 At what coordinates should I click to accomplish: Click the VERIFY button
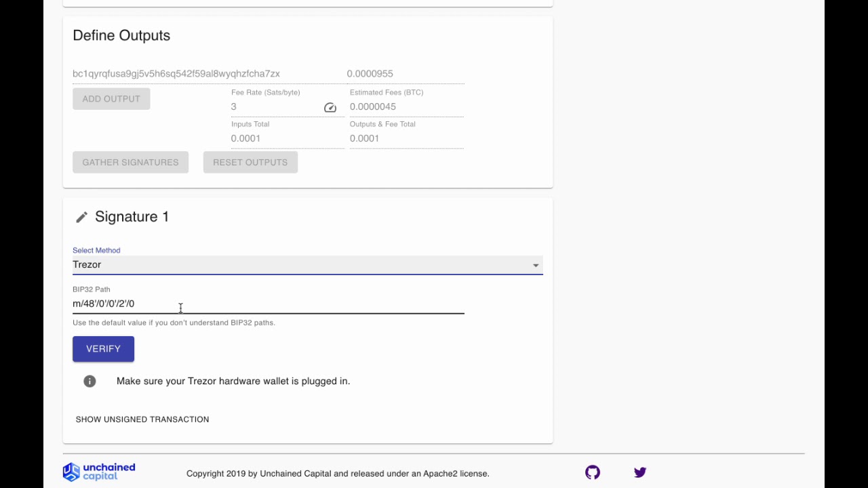pyautogui.click(x=103, y=349)
